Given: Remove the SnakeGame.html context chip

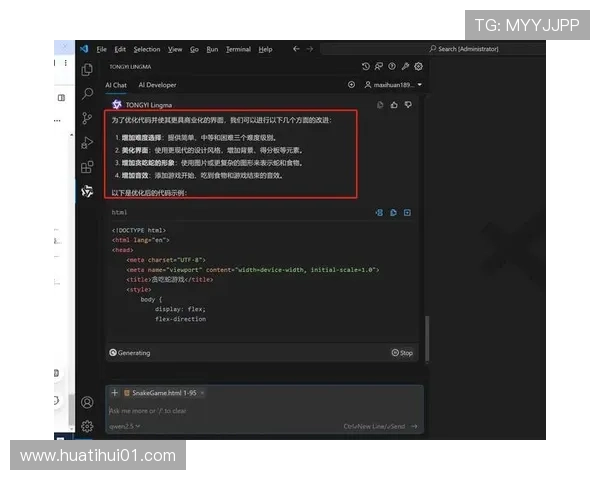Looking at the screenshot, I should pyautogui.click(x=201, y=393).
